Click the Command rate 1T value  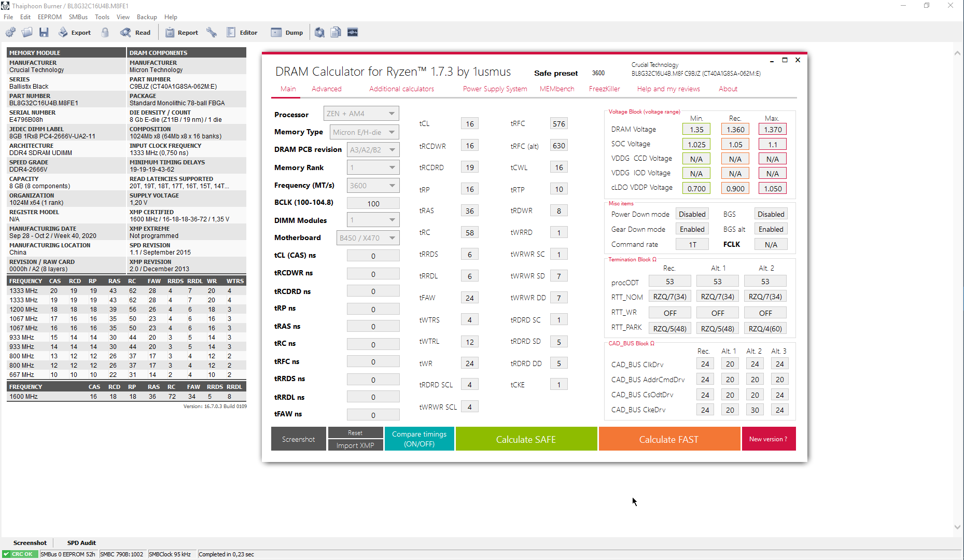click(692, 244)
